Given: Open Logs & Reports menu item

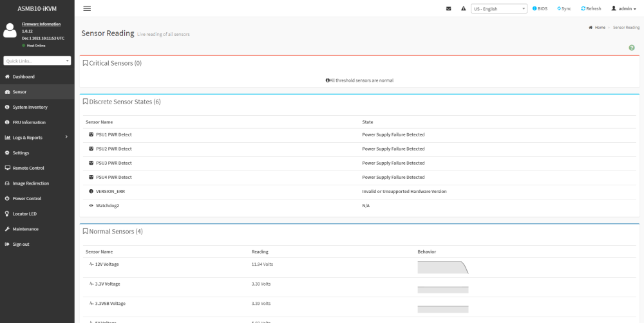Looking at the screenshot, I should click(x=37, y=138).
